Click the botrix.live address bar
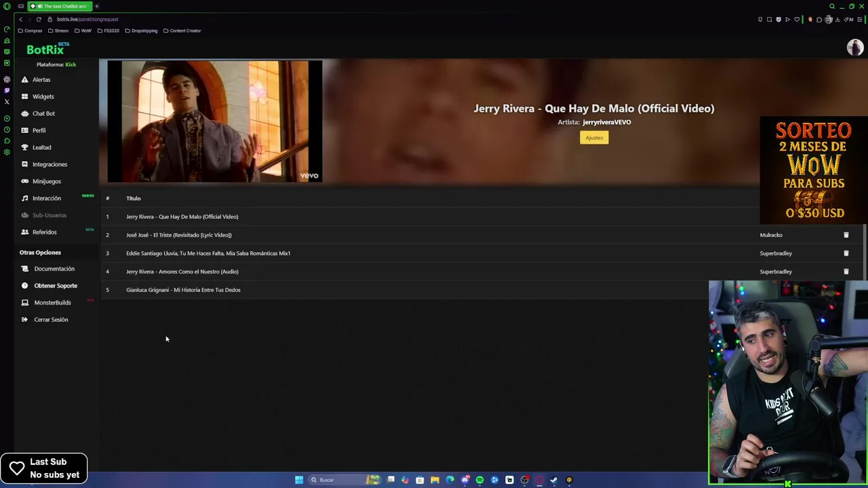Screen dimensions: 868x488 (x=87, y=19)
